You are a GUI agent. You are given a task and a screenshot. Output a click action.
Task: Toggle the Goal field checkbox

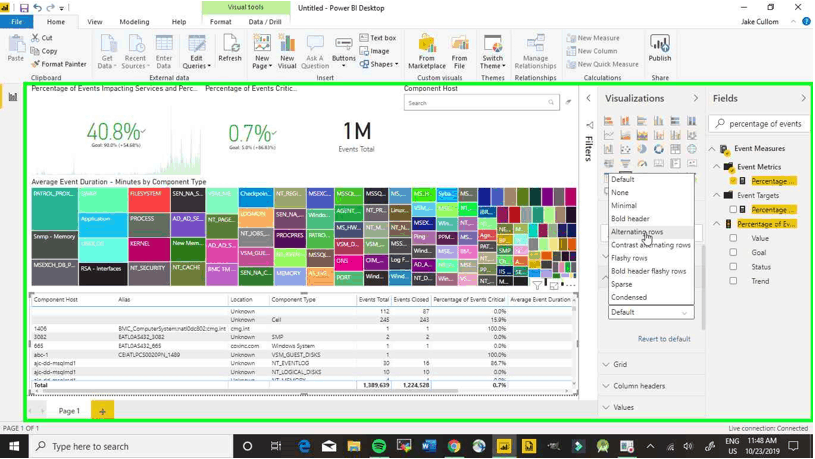click(x=733, y=252)
